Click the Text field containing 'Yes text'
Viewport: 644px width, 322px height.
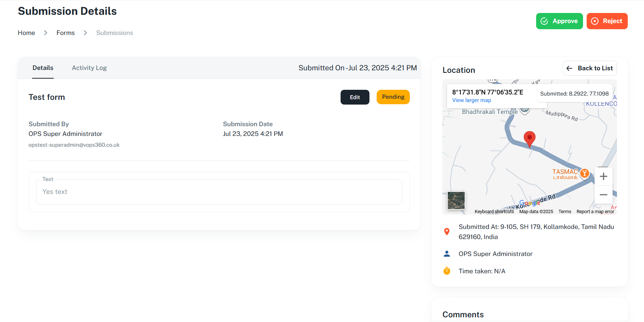pyautogui.click(x=219, y=192)
